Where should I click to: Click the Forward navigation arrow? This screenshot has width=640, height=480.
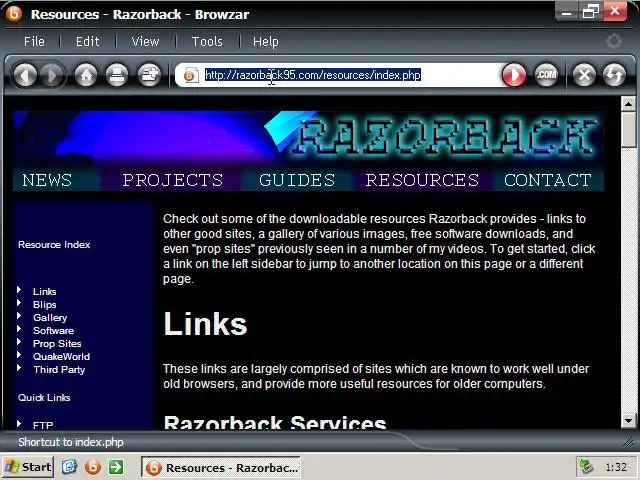pos(52,75)
